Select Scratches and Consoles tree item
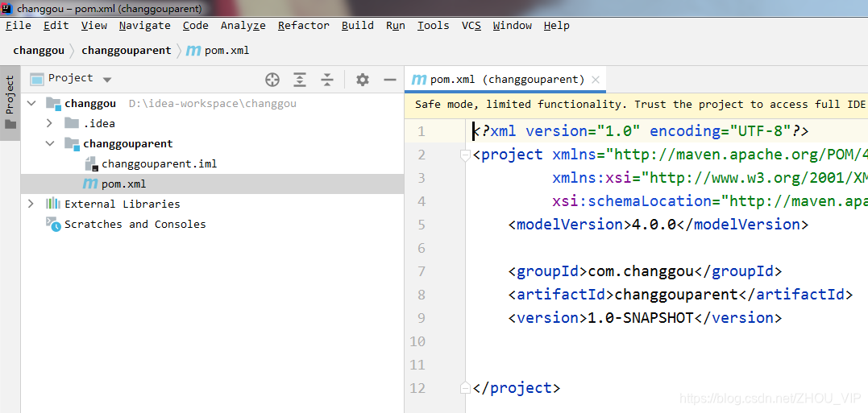868x413 pixels. click(135, 224)
